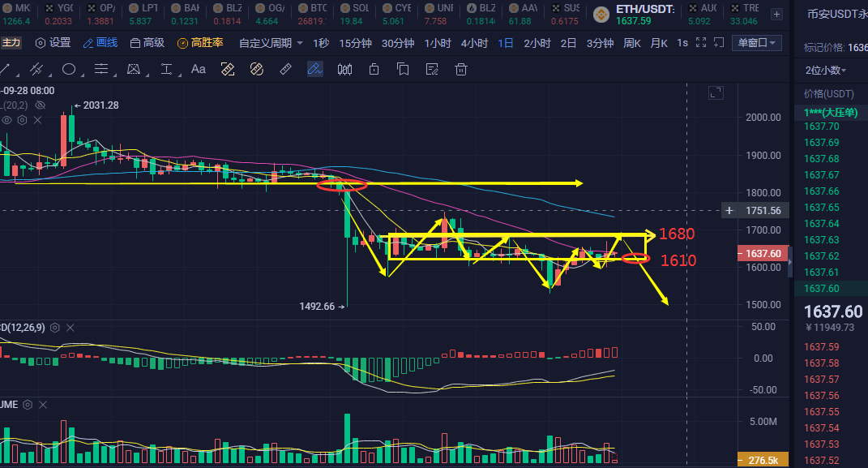The height and width of the screenshot is (468, 868).
Task: Switch to the UNI ticker tab
Action: 439,15
